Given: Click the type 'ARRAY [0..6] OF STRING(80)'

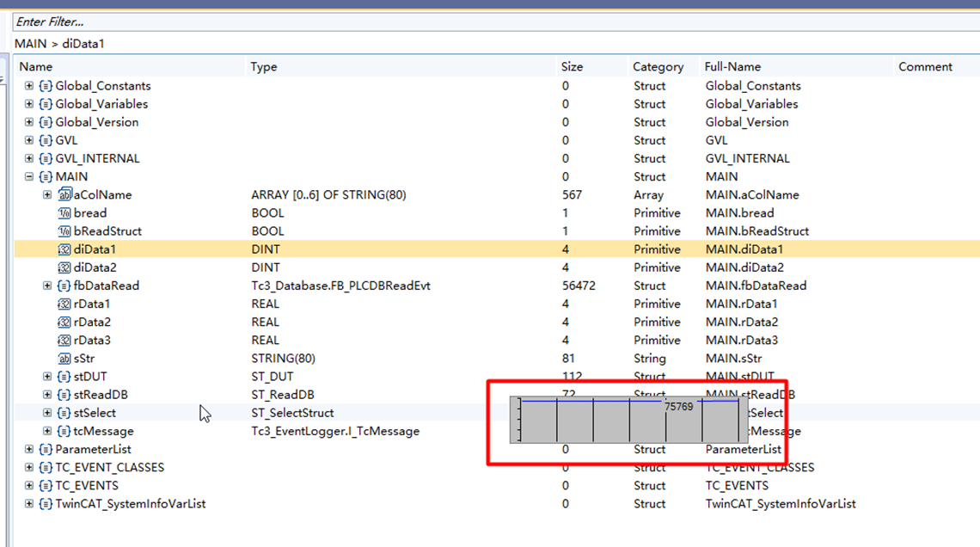Looking at the screenshot, I should point(328,194).
